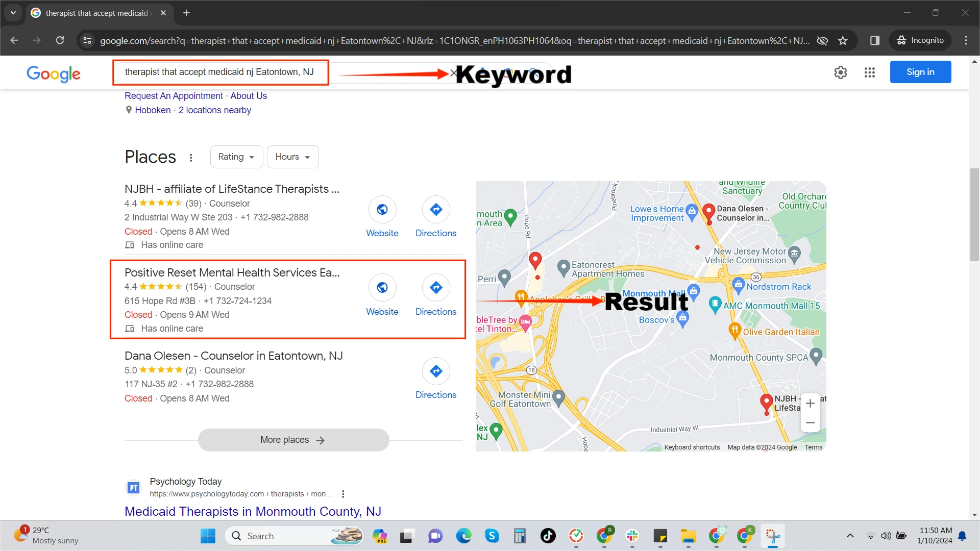The height and width of the screenshot is (551, 980).
Task: Open Medicaid Therapists in Monmouth County link
Action: click(253, 511)
